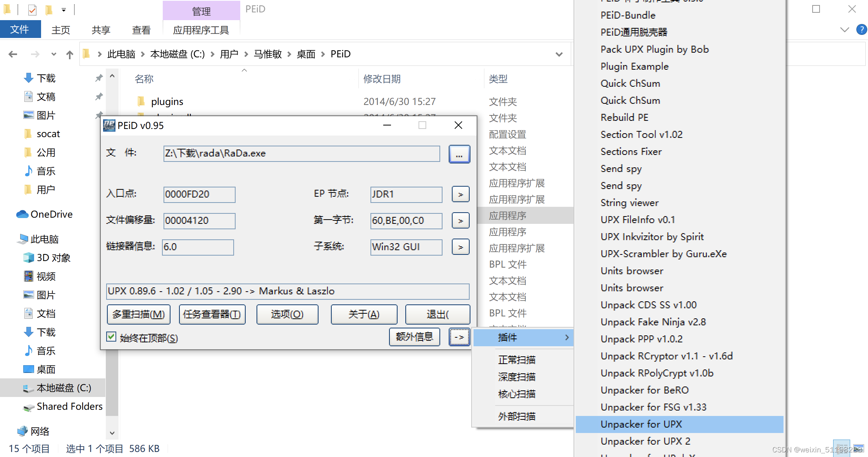The height and width of the screenshot is (457, 868).
Task: Switch to the 主页 ribbon tab
Action: point(61,30)
